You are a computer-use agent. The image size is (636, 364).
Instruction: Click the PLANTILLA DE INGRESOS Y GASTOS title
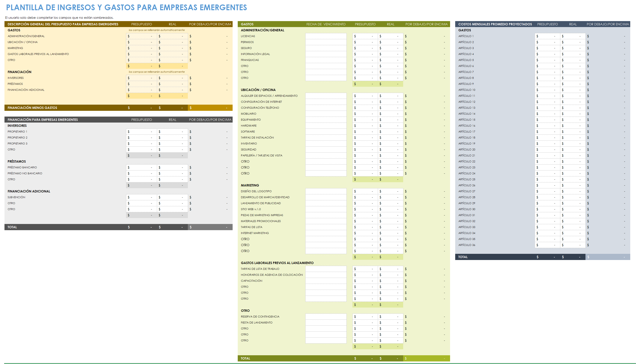126,7
